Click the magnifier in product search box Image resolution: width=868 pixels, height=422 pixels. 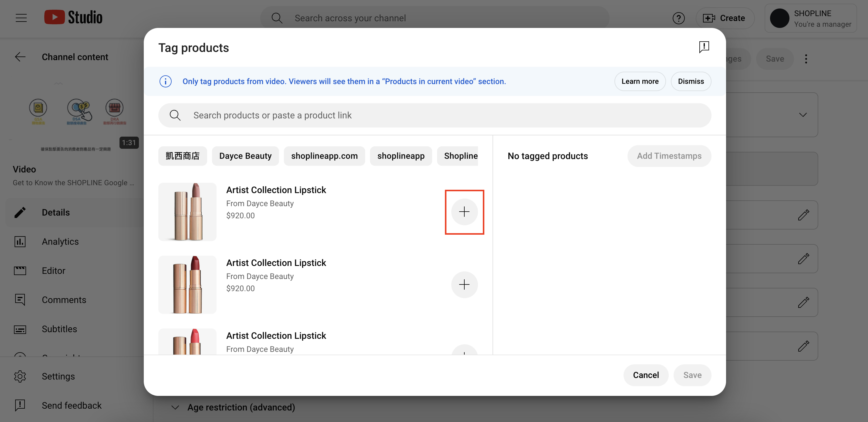[x=175, y=115]
